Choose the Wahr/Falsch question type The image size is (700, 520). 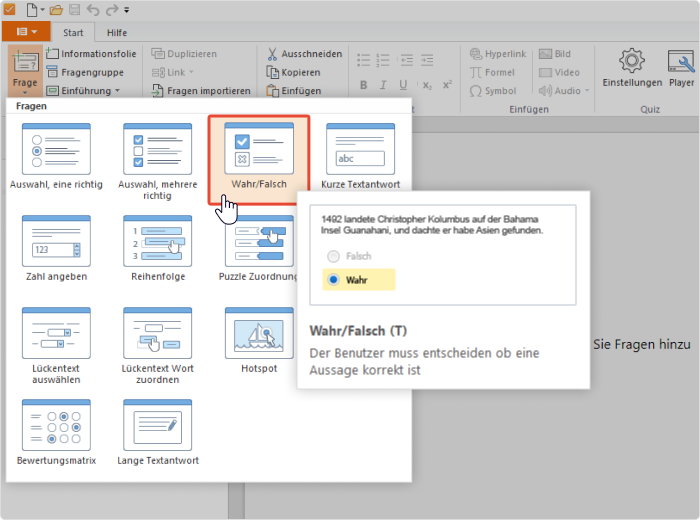tap(259, 160)
